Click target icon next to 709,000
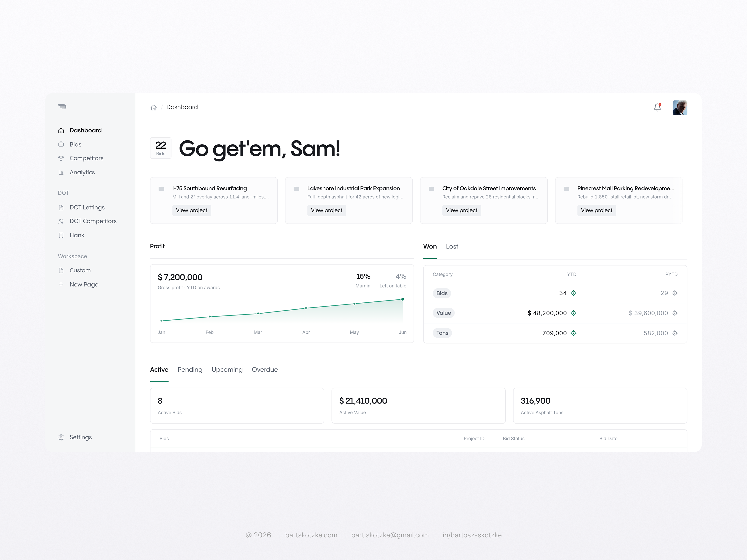 573,333
